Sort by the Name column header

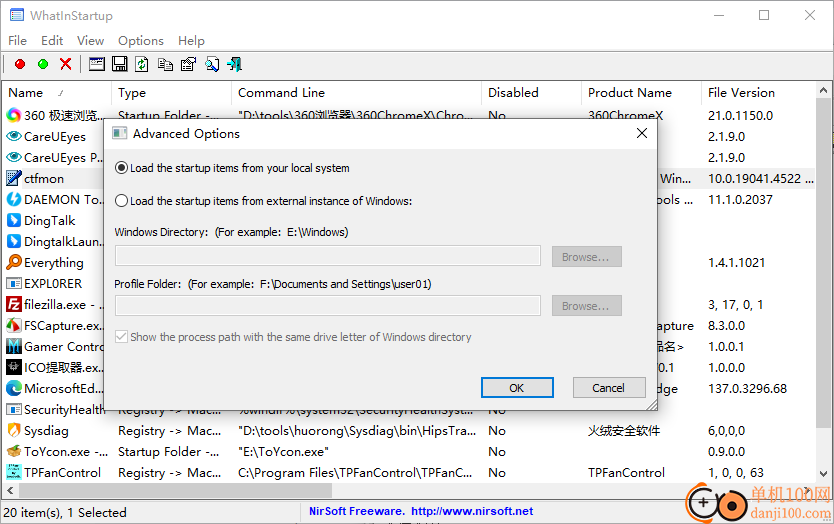tap(56, 93)
